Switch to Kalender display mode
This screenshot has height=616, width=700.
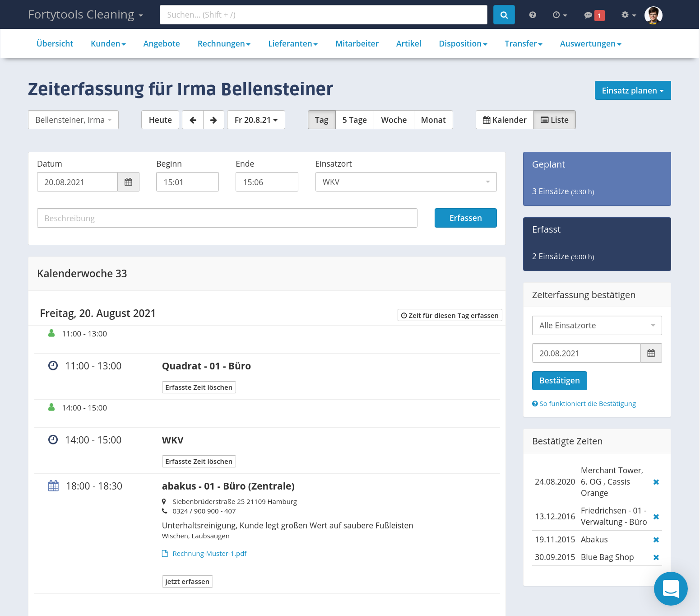pyautogui.click(x=505, y=120)
